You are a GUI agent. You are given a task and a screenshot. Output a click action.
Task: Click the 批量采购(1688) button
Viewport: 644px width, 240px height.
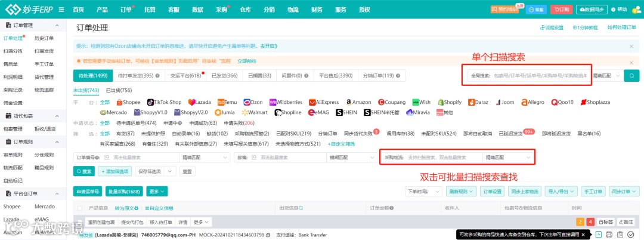124,192
